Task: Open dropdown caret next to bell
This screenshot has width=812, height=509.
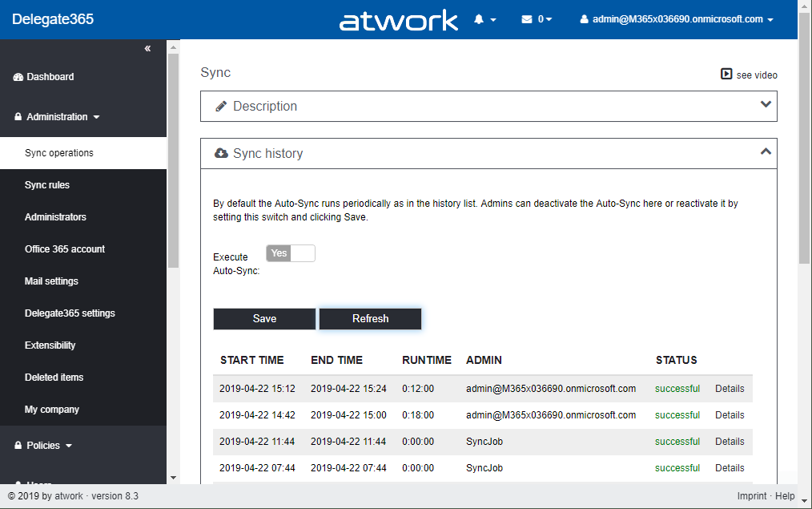Action: point(493,20)
